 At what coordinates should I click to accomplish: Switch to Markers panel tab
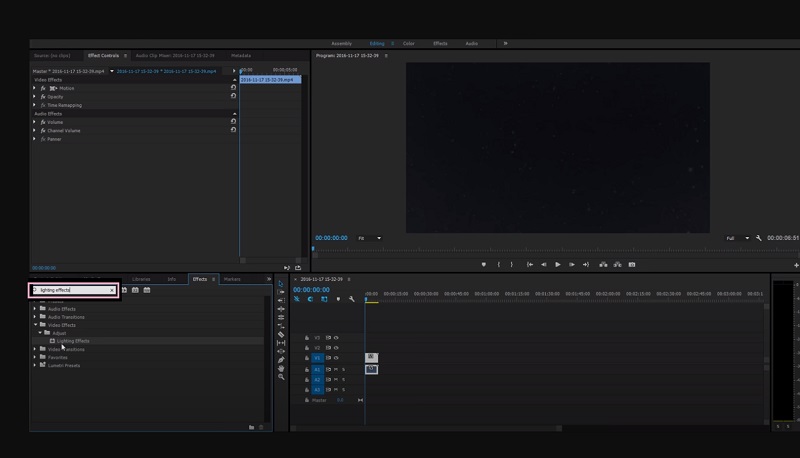click(x=232, y=279)
